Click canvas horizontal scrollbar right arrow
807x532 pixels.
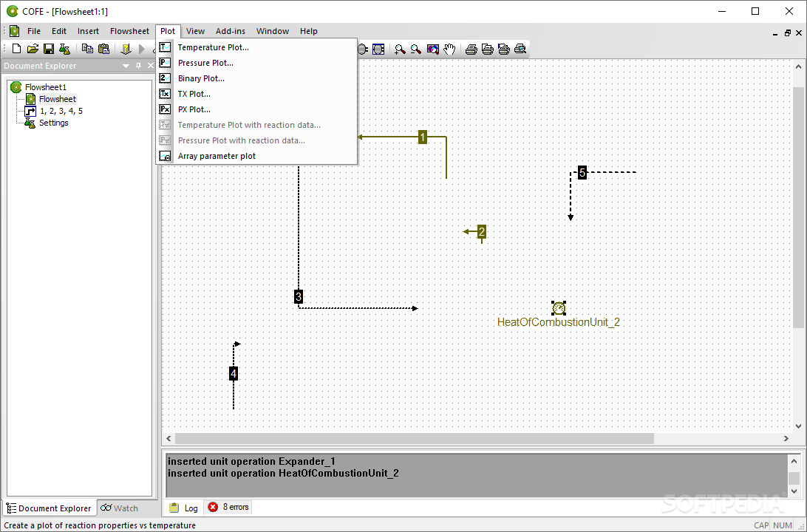click(786, 438)
